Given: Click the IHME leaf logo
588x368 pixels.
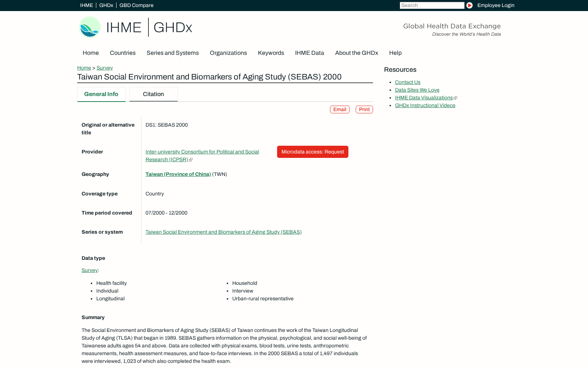Looking at the screenshot, I should (90, 27).
